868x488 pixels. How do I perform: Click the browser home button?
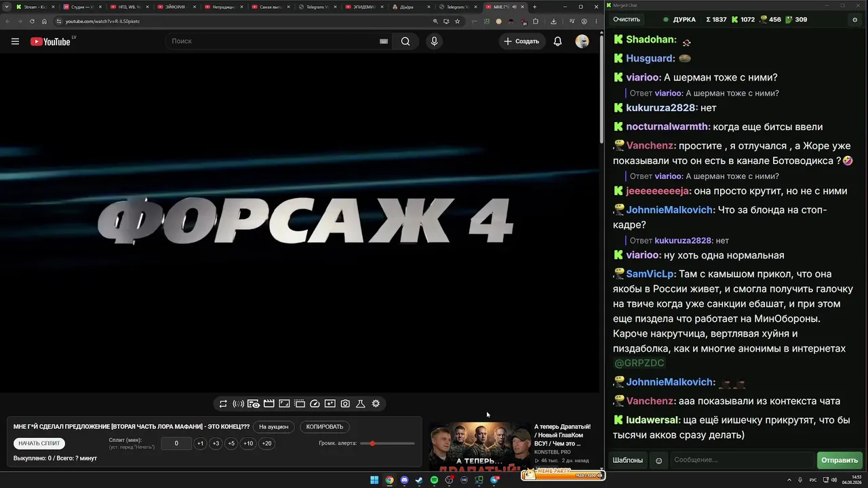click(45, 21)
